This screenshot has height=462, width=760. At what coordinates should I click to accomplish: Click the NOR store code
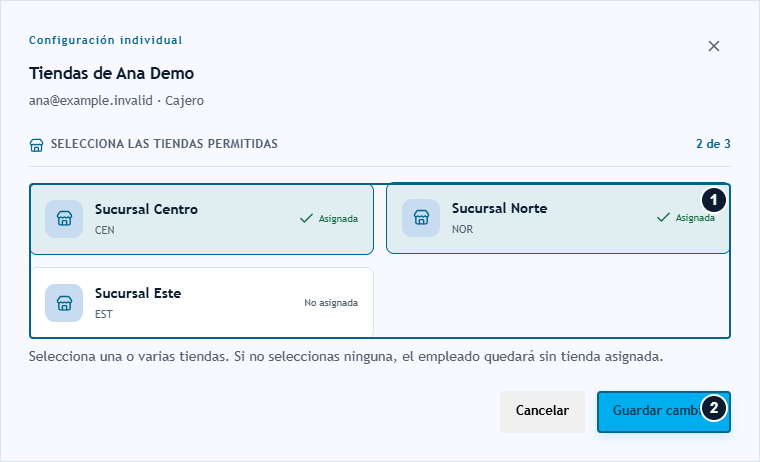pyautogui.click(x=462, y=229)
